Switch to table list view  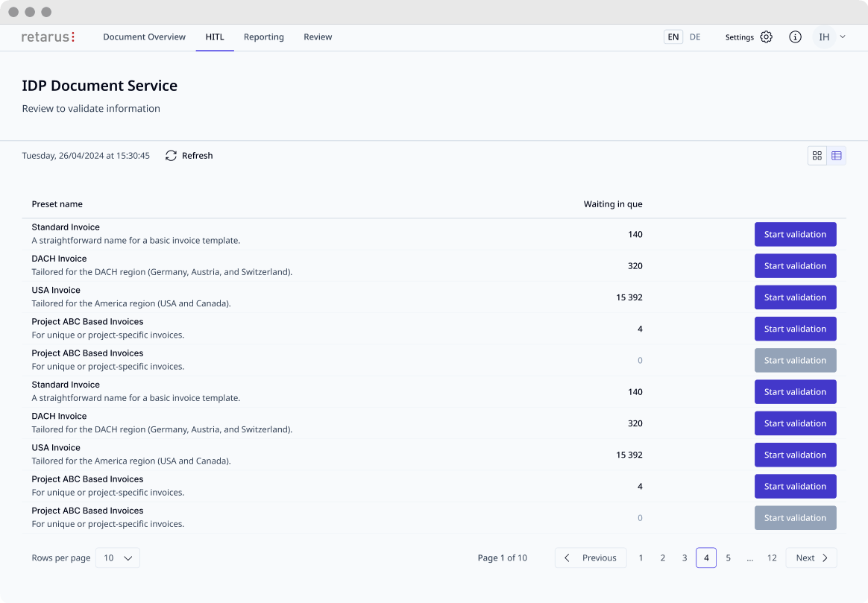coord(837,156)
